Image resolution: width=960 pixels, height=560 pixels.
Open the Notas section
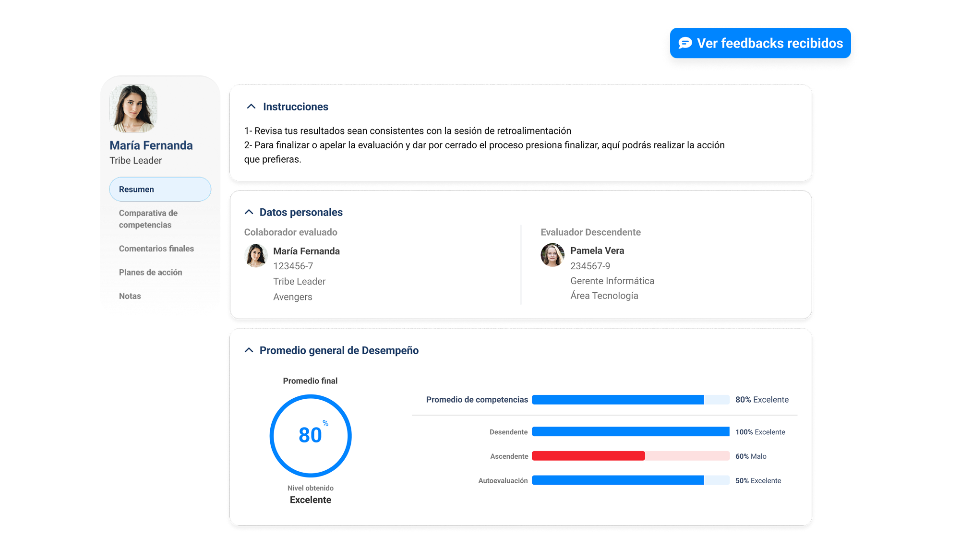(129, 296)
